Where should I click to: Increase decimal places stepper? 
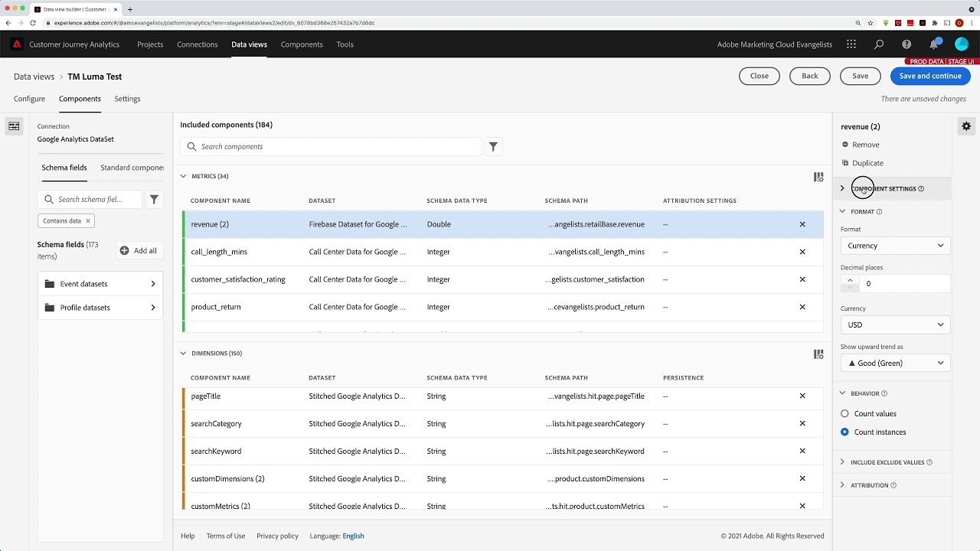(x=850, y=280)
